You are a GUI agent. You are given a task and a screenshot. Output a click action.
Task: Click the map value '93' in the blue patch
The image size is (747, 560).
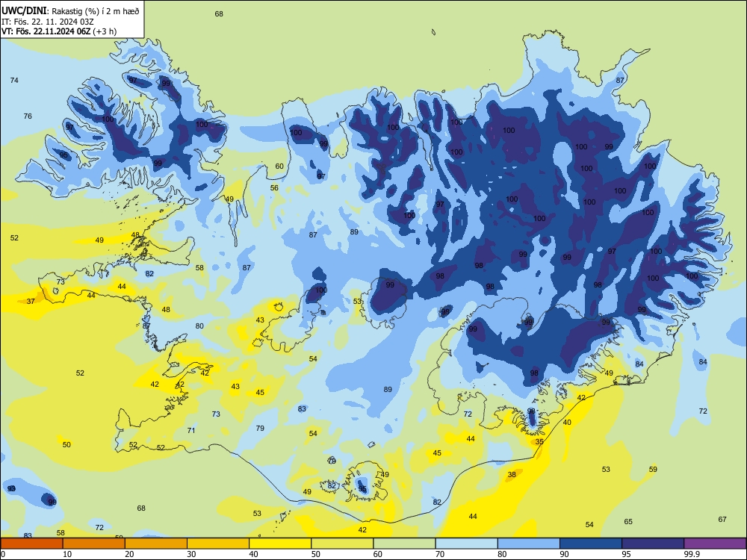(11, 488)
